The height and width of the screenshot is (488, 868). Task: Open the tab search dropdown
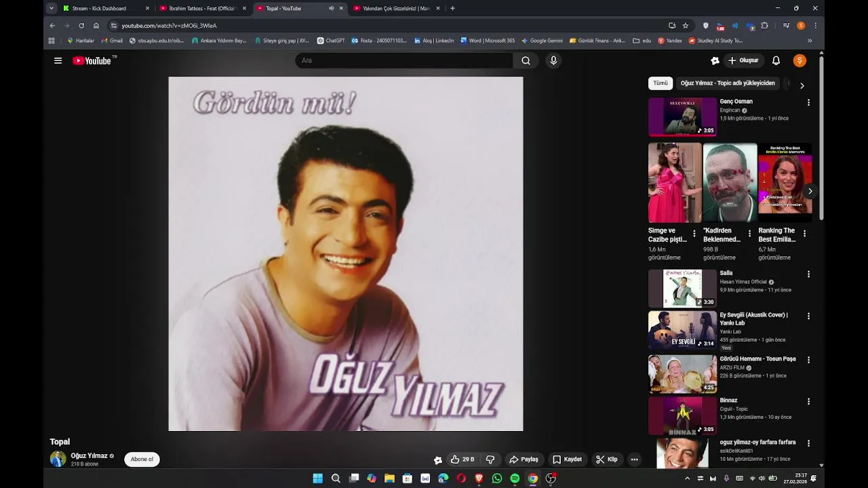coord(51,8)
